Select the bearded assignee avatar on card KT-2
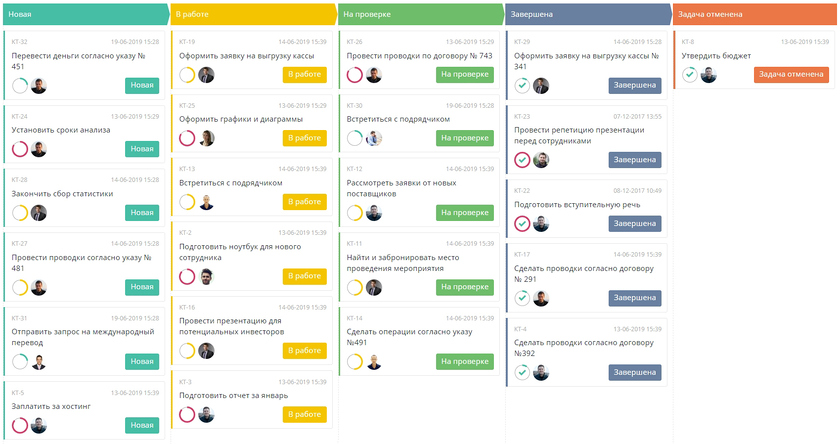This screenshot has width=840, height=444. (207, 276)
